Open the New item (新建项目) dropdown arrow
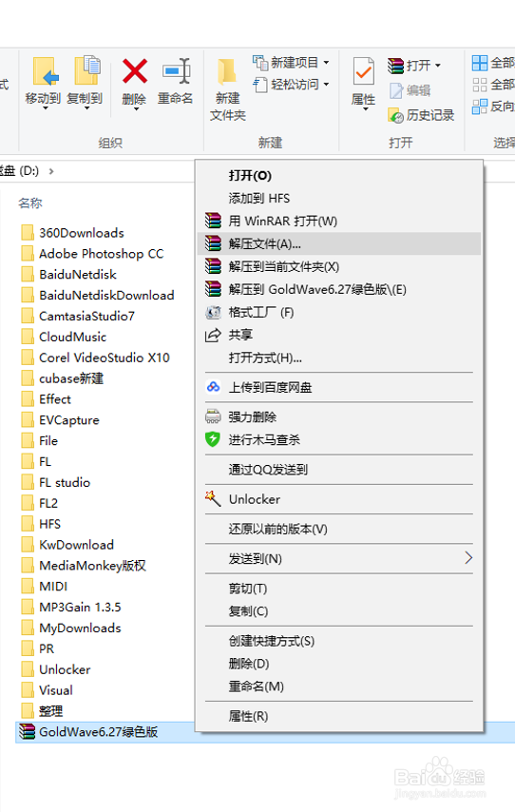 click(x=326, y=63)
